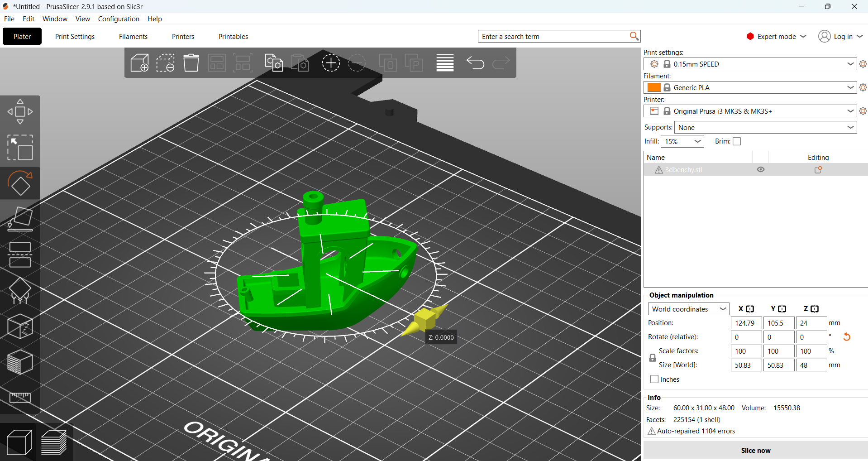Delete all objects with trash icon
This screenshot has height=461, width=868.
click(x=191, y=63)
